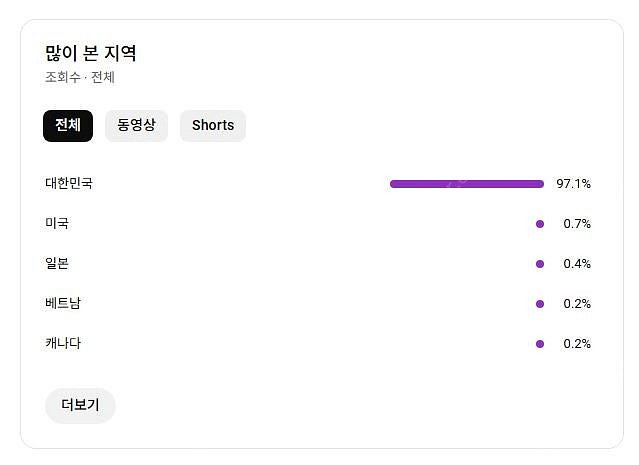Screen dimensions: 639x465
Task: Click the 0.4% value for 일본
Action: (x=577, y=264)
